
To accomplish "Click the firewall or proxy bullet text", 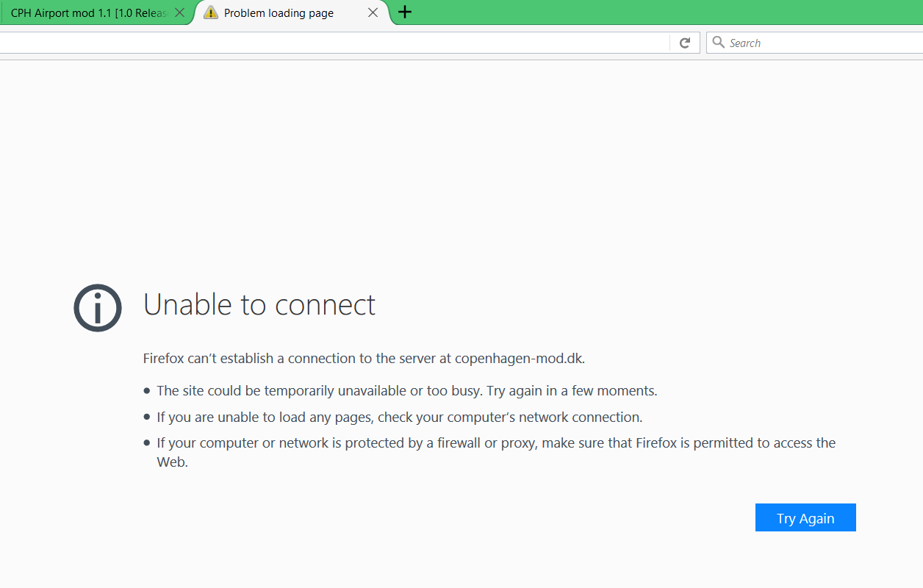I will pyautogui.click(x=496, y=453).
